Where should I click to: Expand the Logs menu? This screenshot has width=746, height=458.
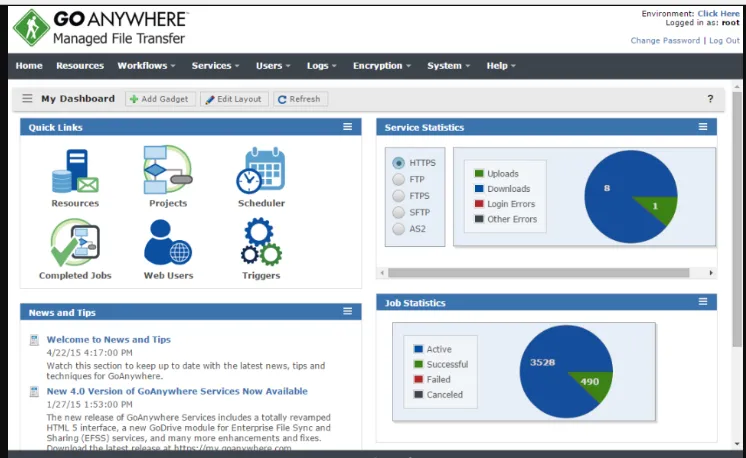[321, 66]
